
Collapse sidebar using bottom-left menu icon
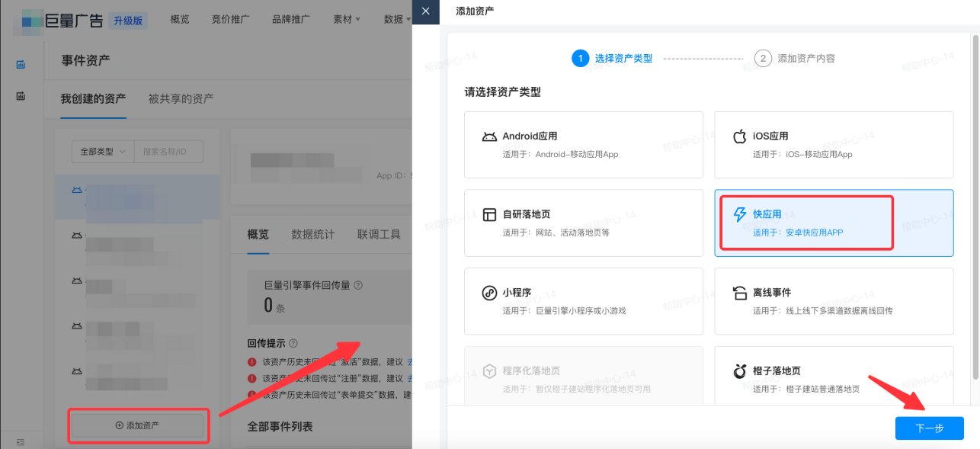coord(21,442)
